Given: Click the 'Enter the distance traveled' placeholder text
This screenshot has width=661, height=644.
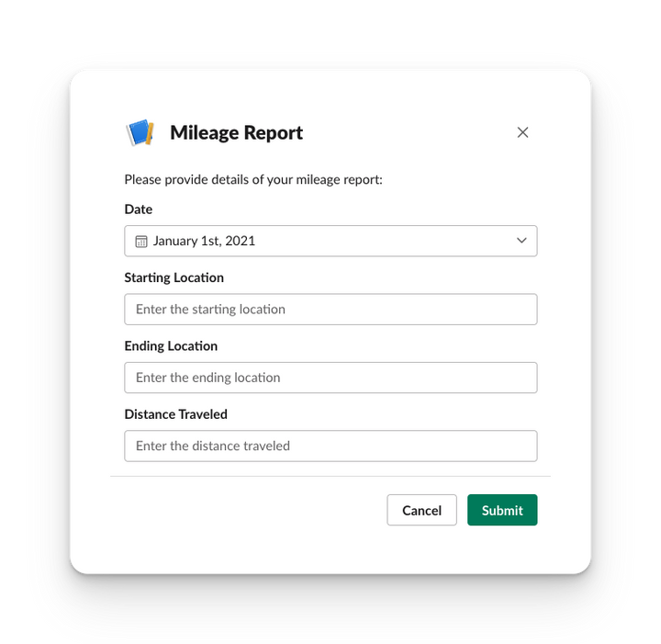Looking at the screenshot, I should pyautogui.click(x=213, y=446).
